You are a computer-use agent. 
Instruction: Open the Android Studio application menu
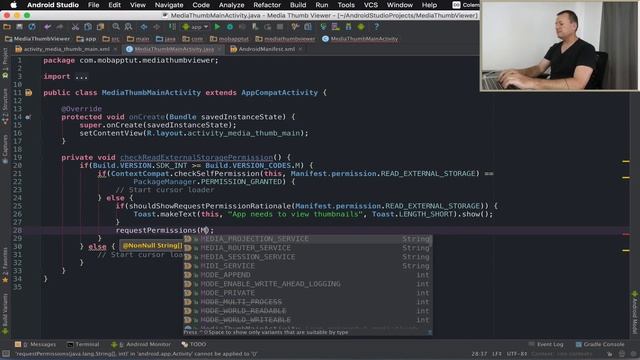point(53,5)
